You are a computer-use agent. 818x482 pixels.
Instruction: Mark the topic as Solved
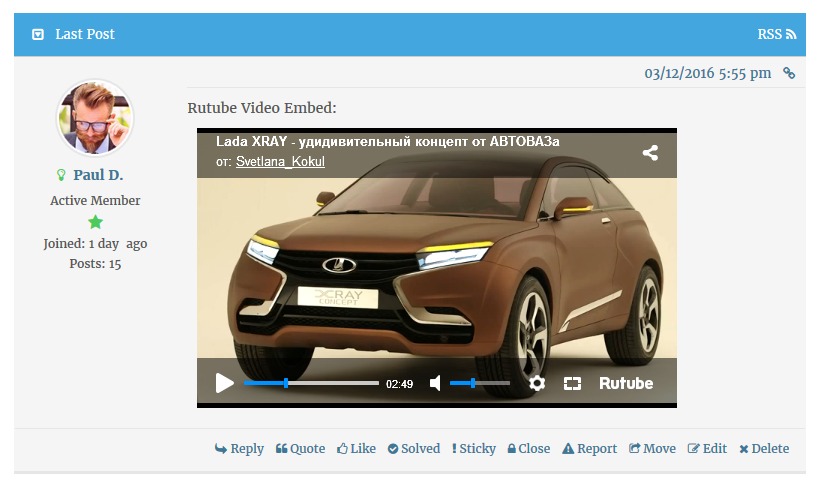point(414,449)
